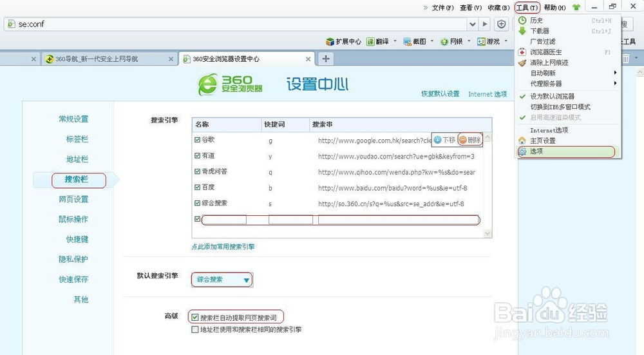Click the name field of the new engine row
Viewport: 644px width, 355px height.
coord(224,220)
